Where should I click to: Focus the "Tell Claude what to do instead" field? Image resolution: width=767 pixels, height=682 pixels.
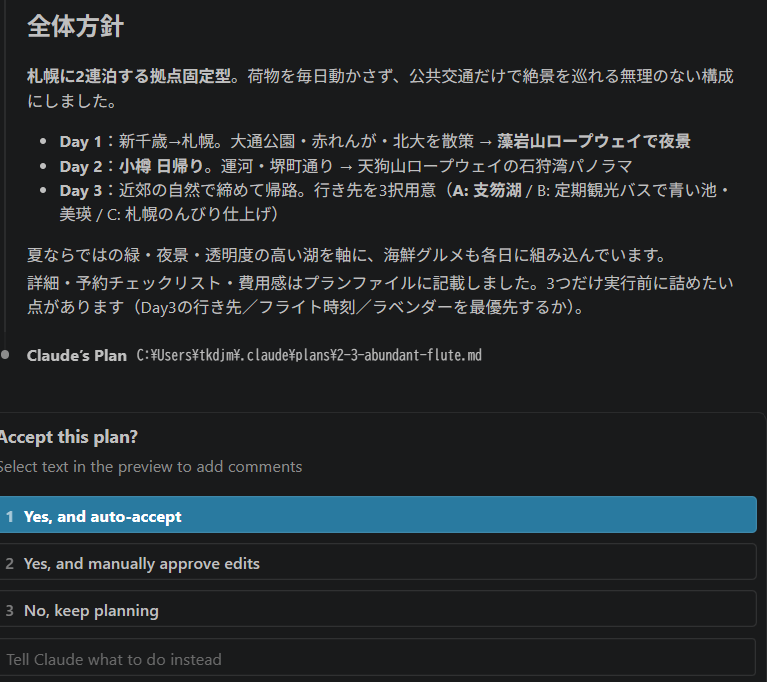point(378,658)
